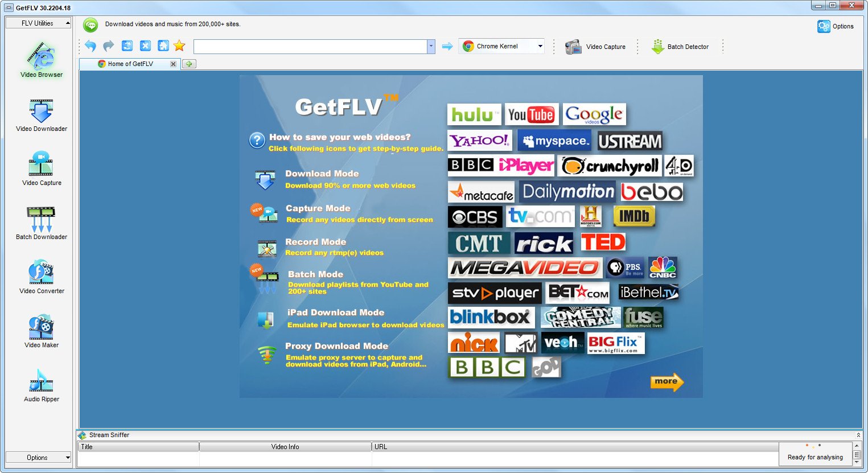Click inside the URL address field

310,47
